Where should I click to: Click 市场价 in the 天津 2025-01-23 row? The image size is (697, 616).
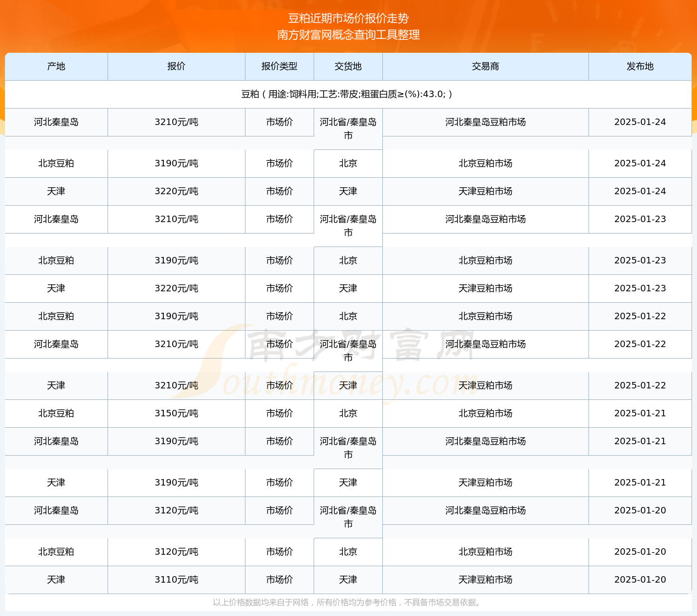tap(279, 288)
